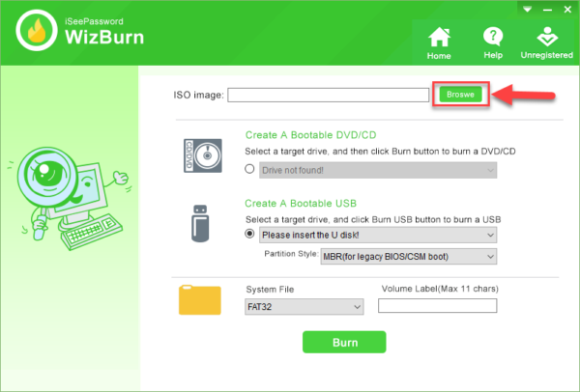The width and height of the screenshot is (580, 392).
Task: Click the yellow folder icon
Action: coord(200,299)
